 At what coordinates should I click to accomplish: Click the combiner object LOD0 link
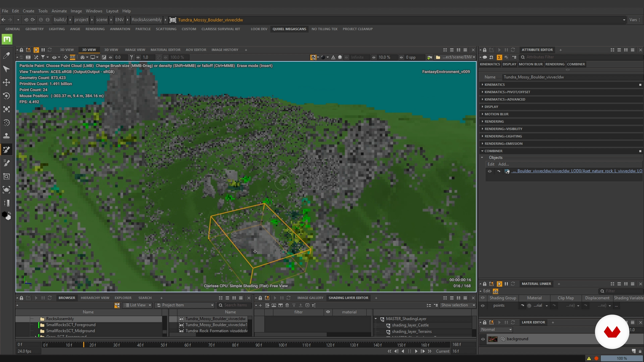(577, 171)
